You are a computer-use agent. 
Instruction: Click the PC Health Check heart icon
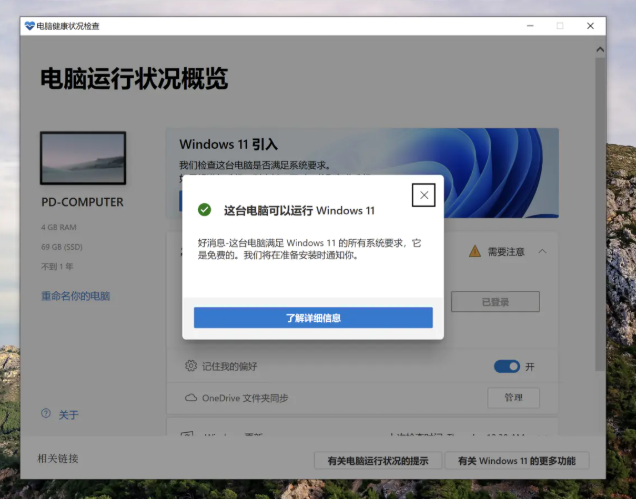point(30,26)
